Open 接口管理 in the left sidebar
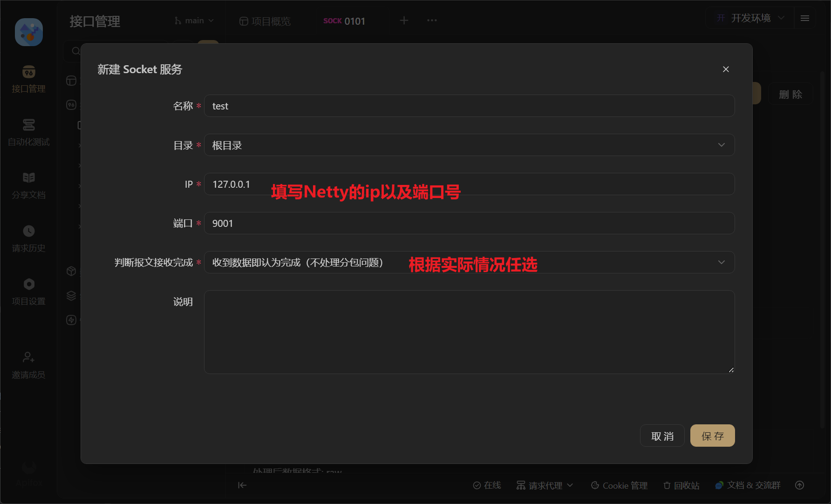Viewport: 831px width, 504px height. (28, 79)
